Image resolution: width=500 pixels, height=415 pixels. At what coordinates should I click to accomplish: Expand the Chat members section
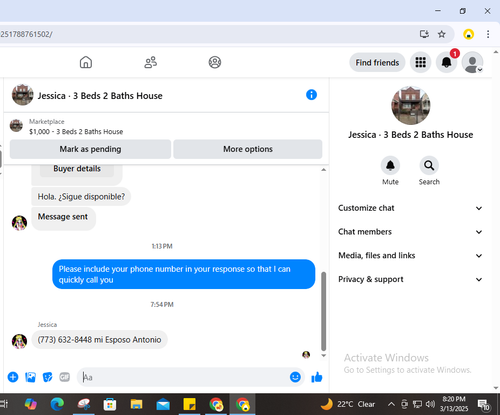pyautogui.click(x=410, y=232)
